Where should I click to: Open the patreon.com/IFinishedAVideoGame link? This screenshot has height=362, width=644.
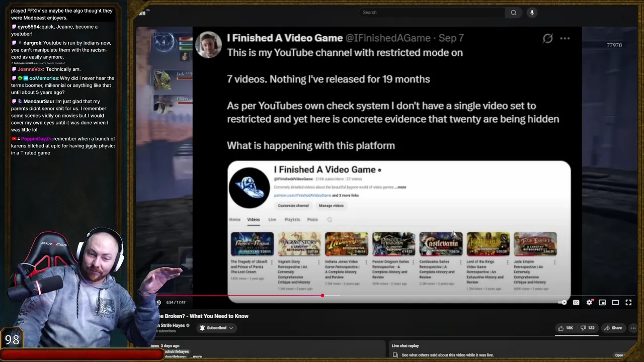coord(302,195)
